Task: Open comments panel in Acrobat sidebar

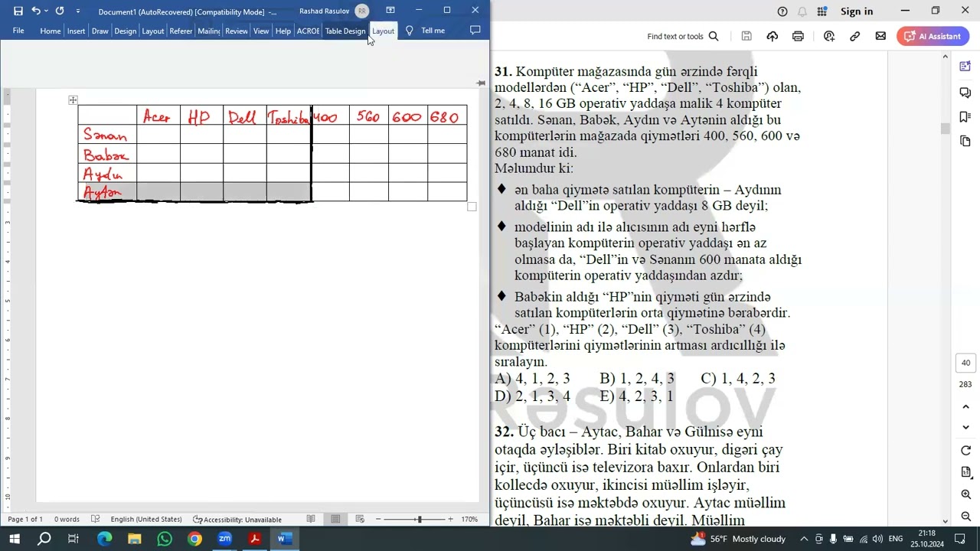Action: [965, 92]
